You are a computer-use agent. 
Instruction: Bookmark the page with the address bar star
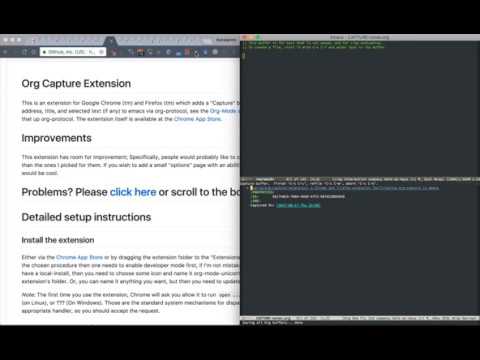click(x=101, y=52)
